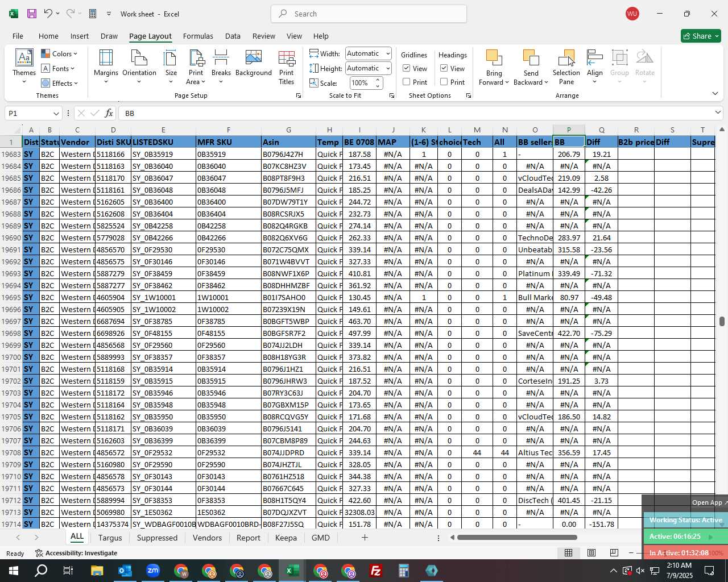Switch to Page Layout view in status bar
Image resolution: width=728 pixels, height=582 pixels.
pos(591,553)
